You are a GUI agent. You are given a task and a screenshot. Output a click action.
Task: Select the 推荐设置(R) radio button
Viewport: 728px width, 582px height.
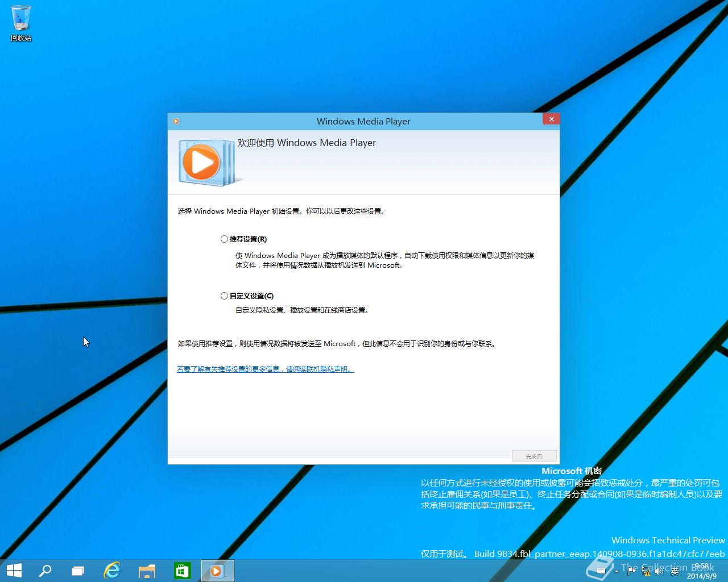[224, 239]
